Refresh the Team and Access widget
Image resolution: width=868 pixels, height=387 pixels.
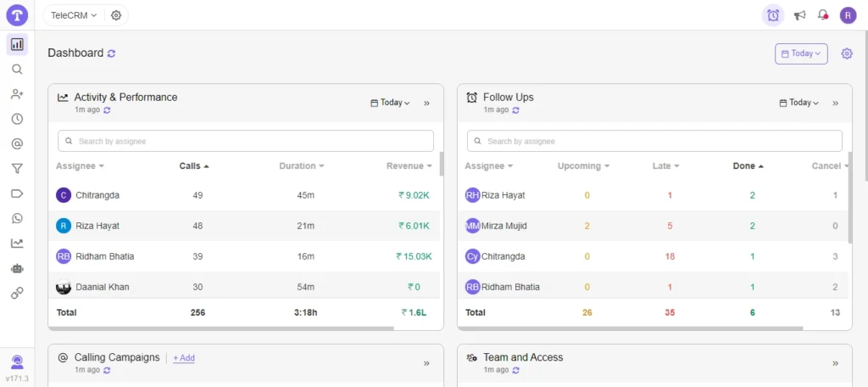coord(516,370)
